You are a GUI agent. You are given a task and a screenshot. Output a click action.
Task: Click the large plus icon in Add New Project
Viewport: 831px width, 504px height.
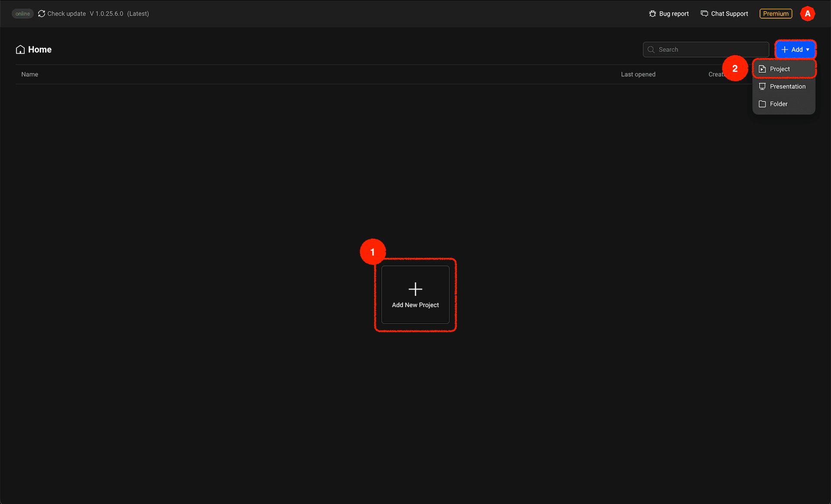pos(415,289)
